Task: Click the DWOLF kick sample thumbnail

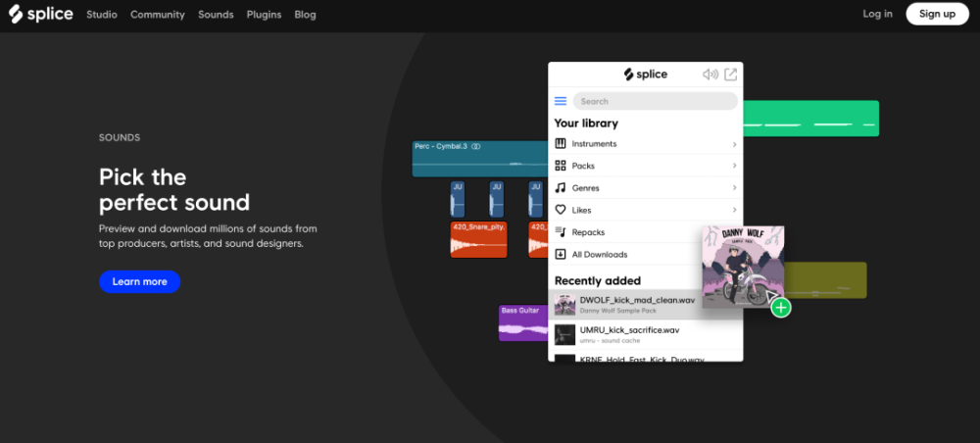Action: pos(565,305)
